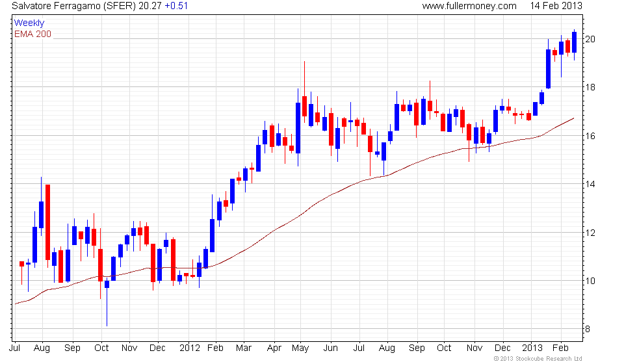Click the y-axis label "14"

(590, 184)
